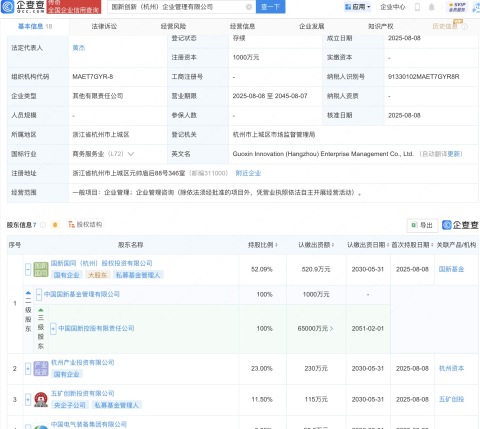Screen dimensions: 480x429
Task: Open the 中国国新基金管理有限公司 link
Action: point(82,294)
